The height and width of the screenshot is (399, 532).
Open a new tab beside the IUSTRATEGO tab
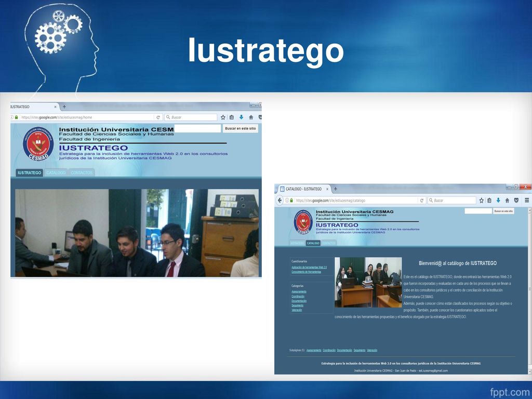64,107
